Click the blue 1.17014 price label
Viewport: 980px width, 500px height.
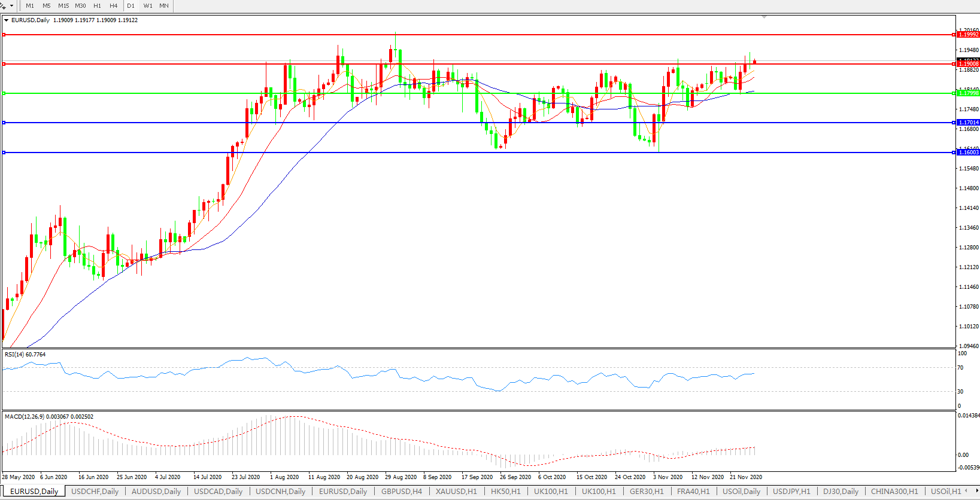(x=968, y=123)
